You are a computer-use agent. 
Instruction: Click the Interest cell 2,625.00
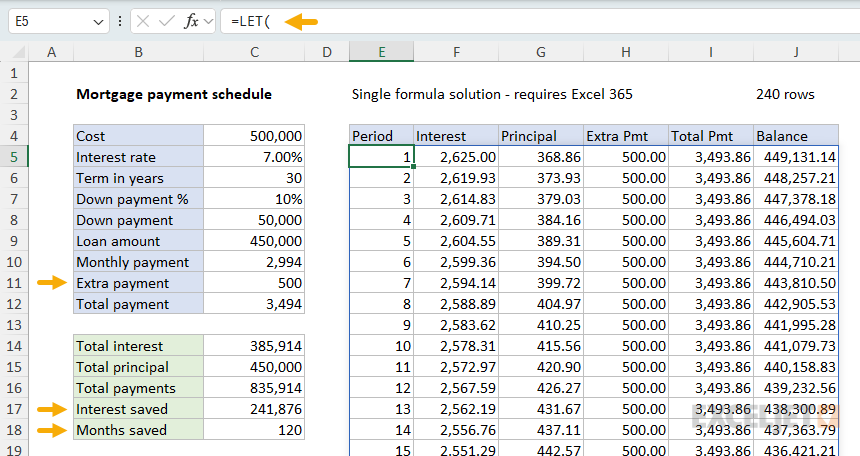point(456,157)
